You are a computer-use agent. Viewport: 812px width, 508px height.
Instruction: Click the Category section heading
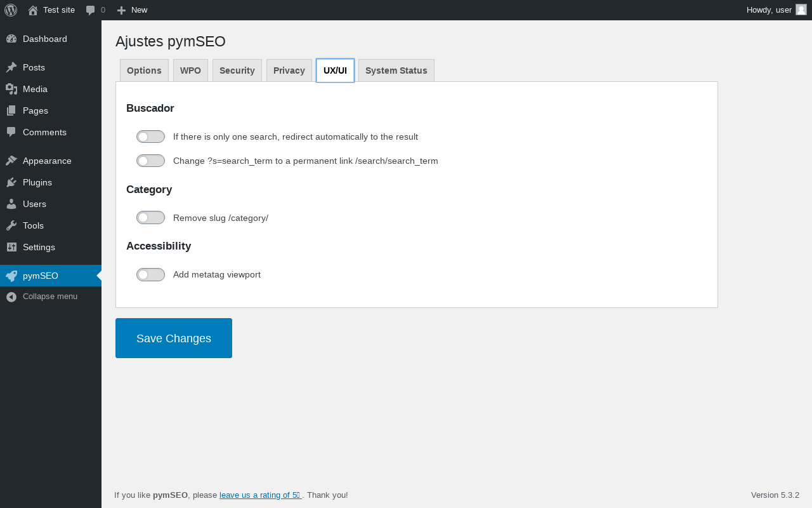149,189
